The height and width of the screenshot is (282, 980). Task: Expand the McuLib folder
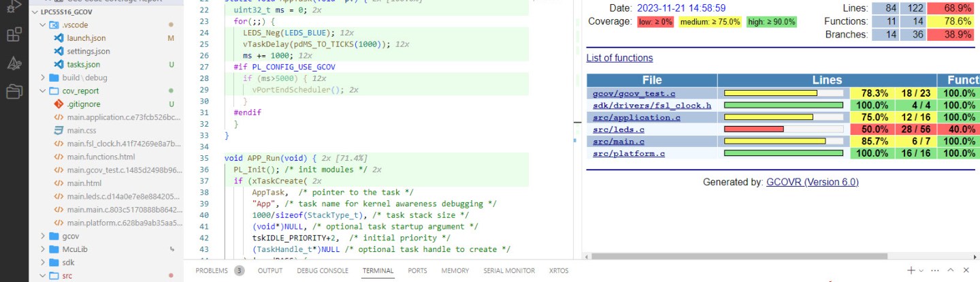tap(43, 249)
